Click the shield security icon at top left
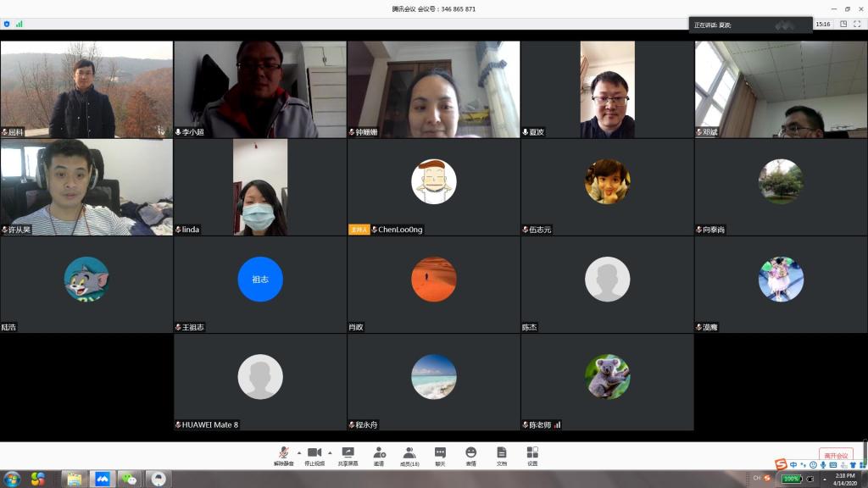The image size is (868, 488). click(x=7, y=24)
